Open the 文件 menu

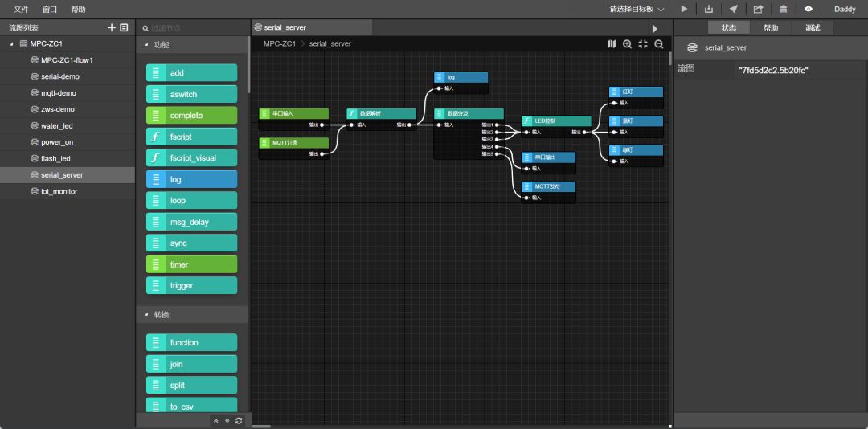(21, 10)
